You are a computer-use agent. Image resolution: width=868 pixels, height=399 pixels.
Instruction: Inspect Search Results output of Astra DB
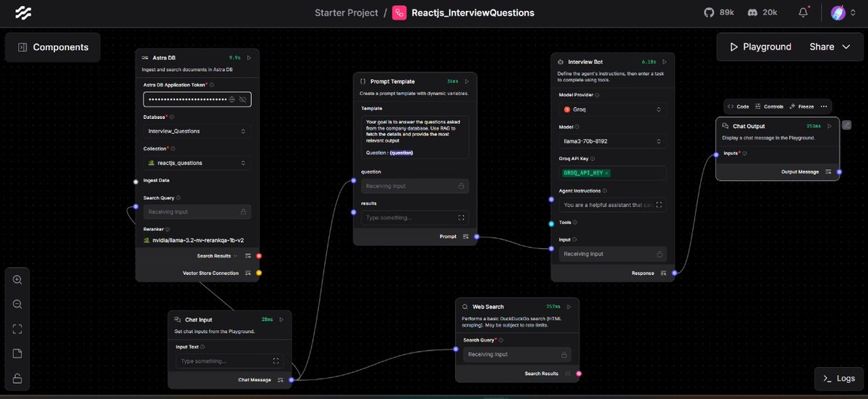pyautogui.click(x=248, y=256)
